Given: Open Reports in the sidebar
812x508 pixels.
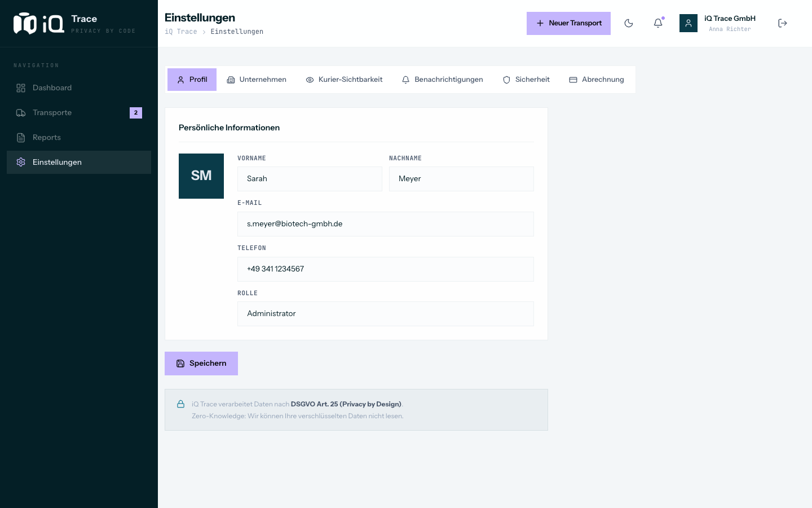Looking at the screenshot, I should 79,138.
